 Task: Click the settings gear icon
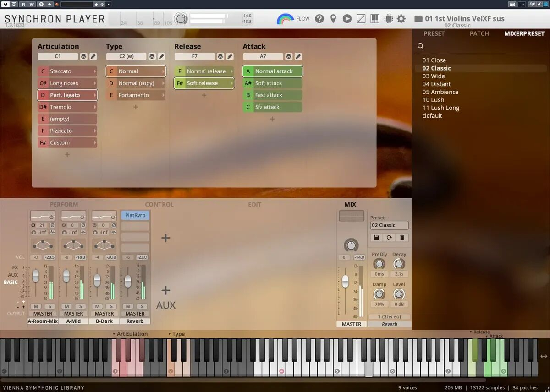coord(401,19)
